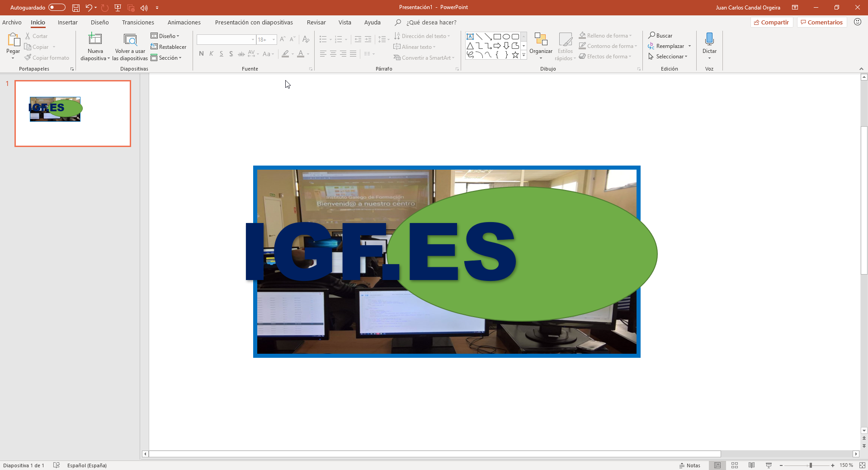Toggle bold formatting (N)

click(x=201, y=53)
